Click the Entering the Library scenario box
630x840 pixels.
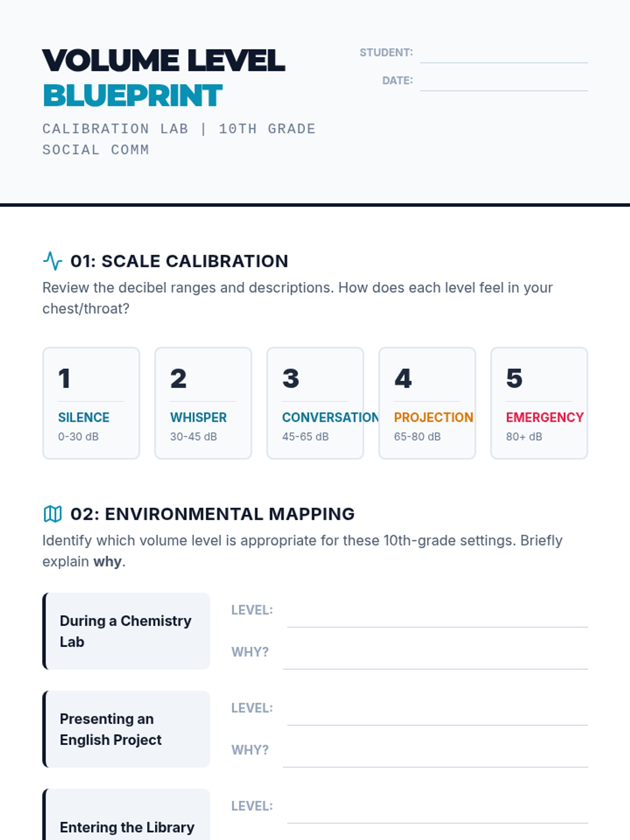click(126, 815)
